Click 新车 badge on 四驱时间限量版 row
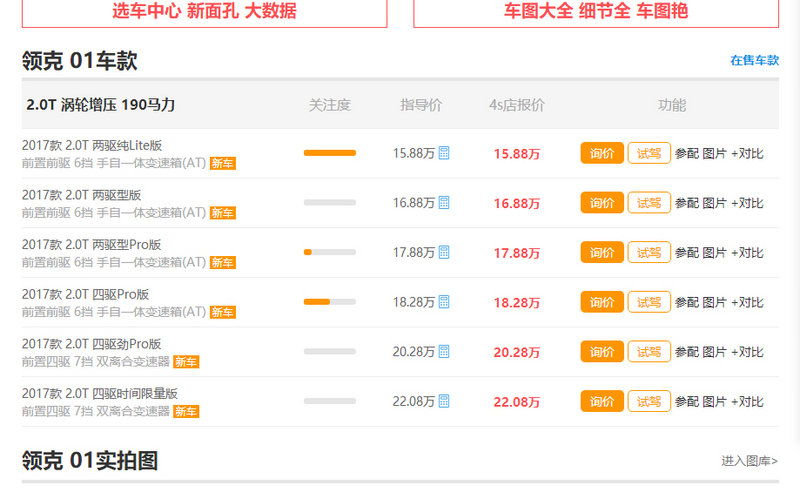 pos(186,411)
